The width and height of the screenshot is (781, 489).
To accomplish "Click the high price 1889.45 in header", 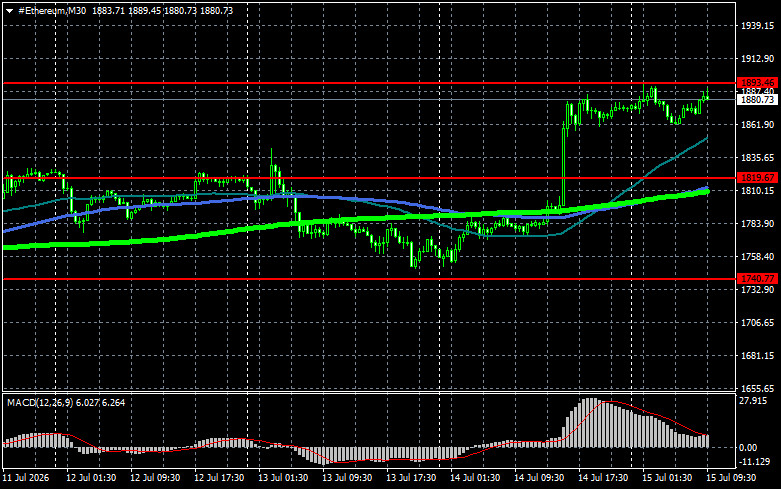I will [144, 10].
